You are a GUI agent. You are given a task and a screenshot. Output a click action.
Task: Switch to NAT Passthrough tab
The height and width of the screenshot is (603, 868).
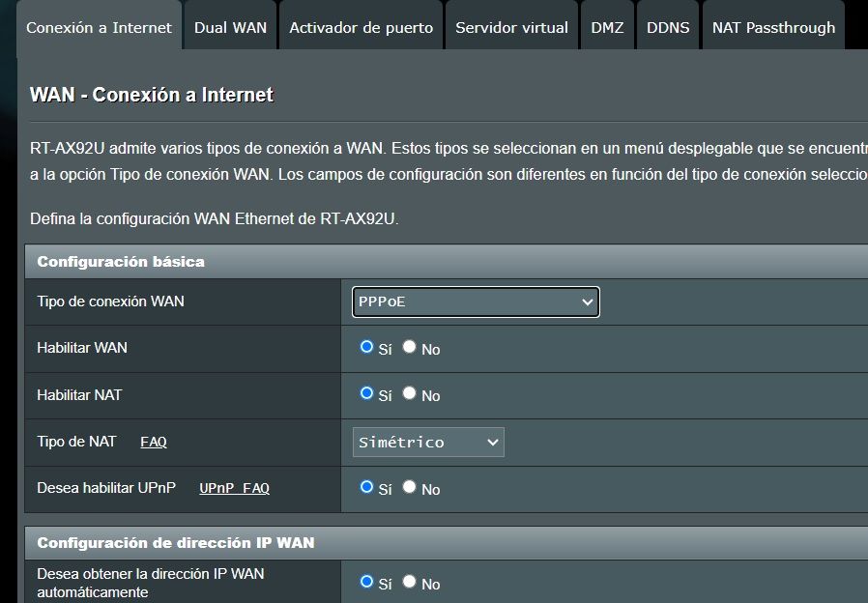(x=773, y=27)
